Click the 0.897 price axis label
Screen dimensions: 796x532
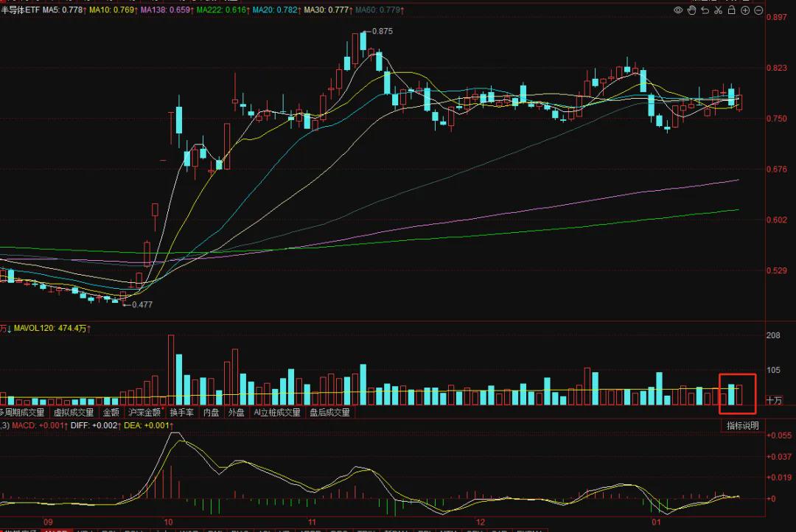(x=777, y=17)
